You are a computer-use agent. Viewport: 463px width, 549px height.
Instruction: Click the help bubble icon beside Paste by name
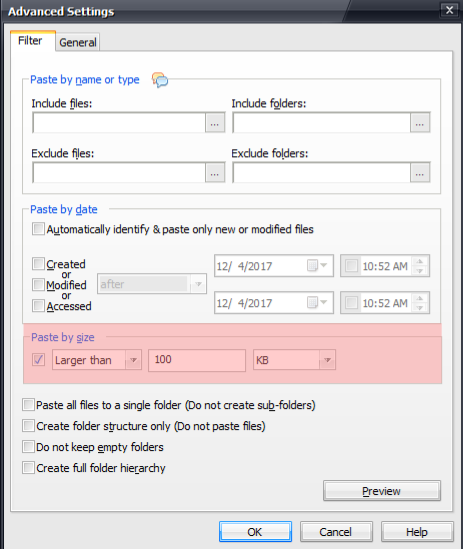[160, 80]
